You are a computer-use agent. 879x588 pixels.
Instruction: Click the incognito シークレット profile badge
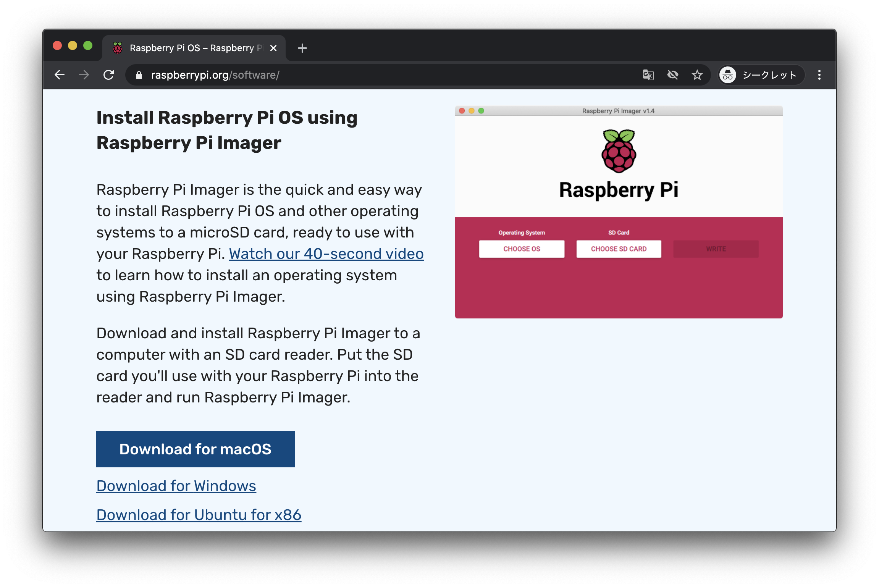pyautogui.click(x=761, y=75)
